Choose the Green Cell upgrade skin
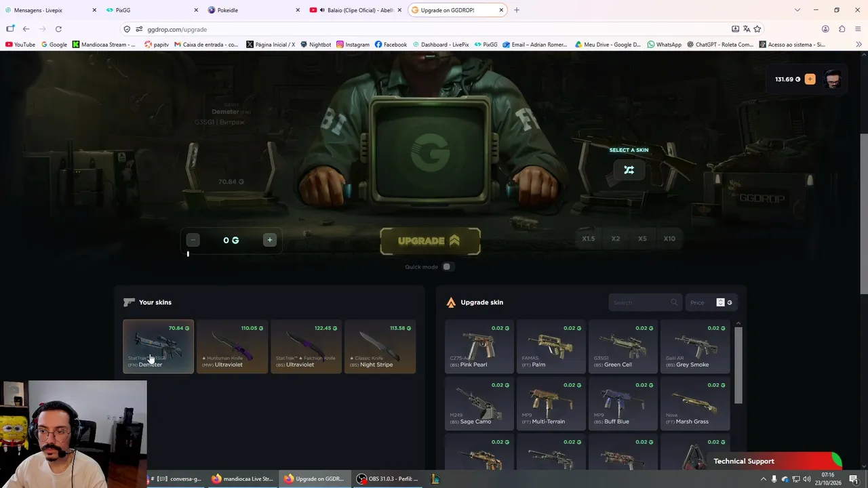 tap(623, 346)
